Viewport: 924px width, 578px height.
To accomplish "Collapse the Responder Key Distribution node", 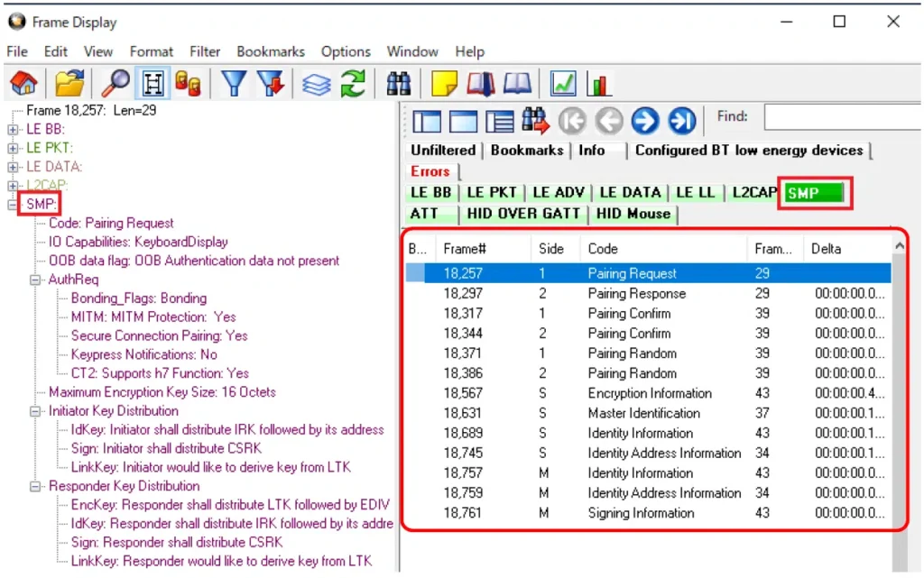I will 36,486.
